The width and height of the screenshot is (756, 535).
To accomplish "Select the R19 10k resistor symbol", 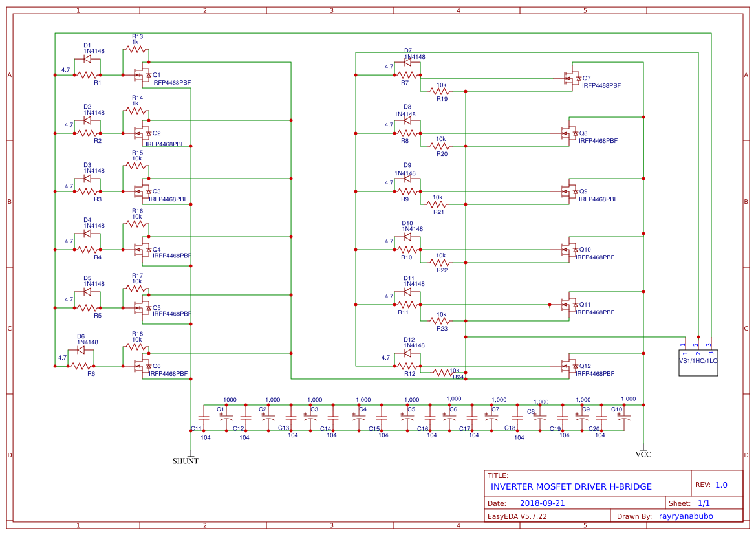I will coord(440,91).
